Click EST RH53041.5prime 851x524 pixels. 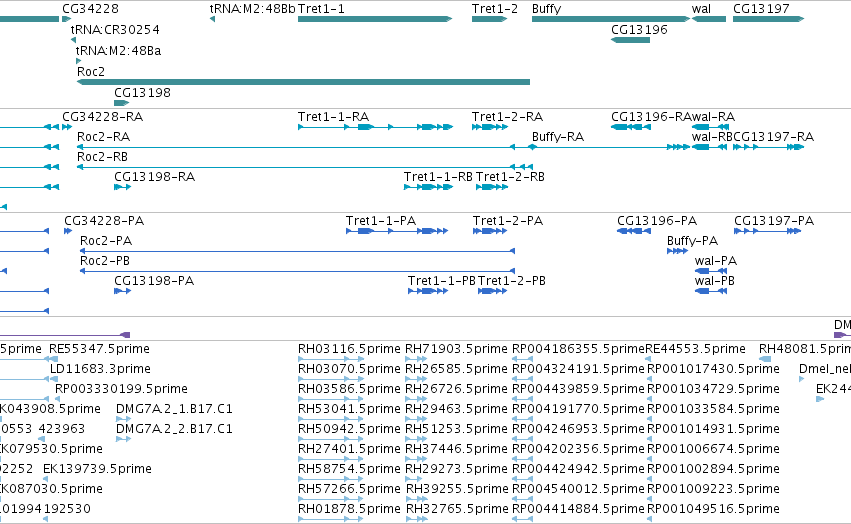pos(349,408)
